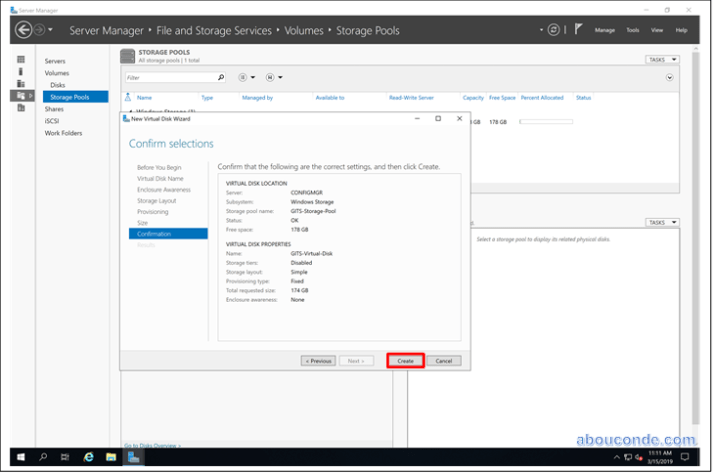Open the Manage menu
714x473 pixels.
click(605, 30)
